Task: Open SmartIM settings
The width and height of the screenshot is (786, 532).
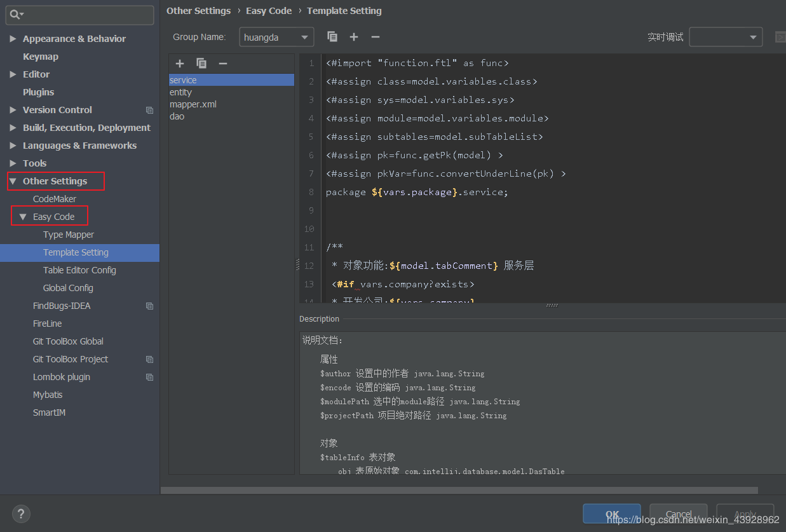Action: click(x=49, y=413)
